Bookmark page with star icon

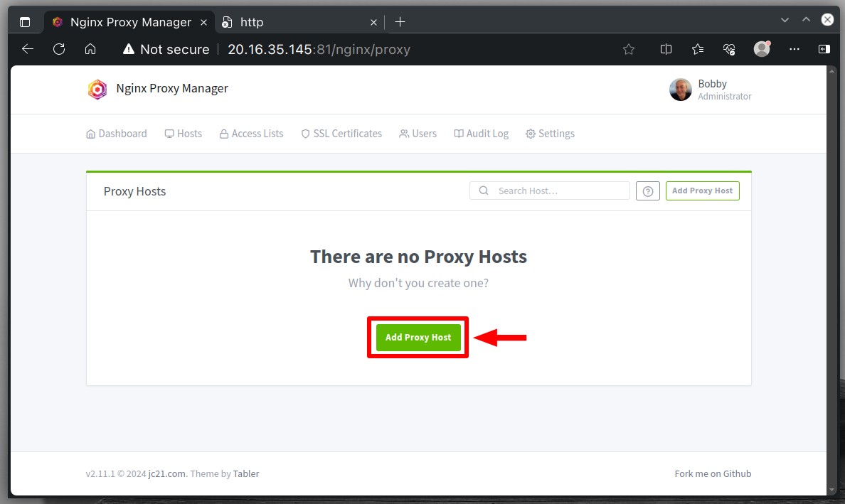(628, 50)
